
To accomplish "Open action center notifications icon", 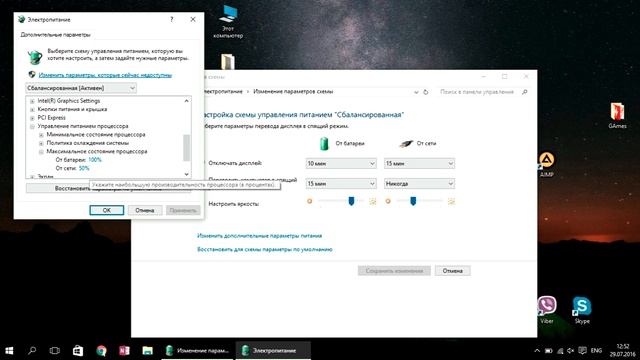I will point(582,351).
